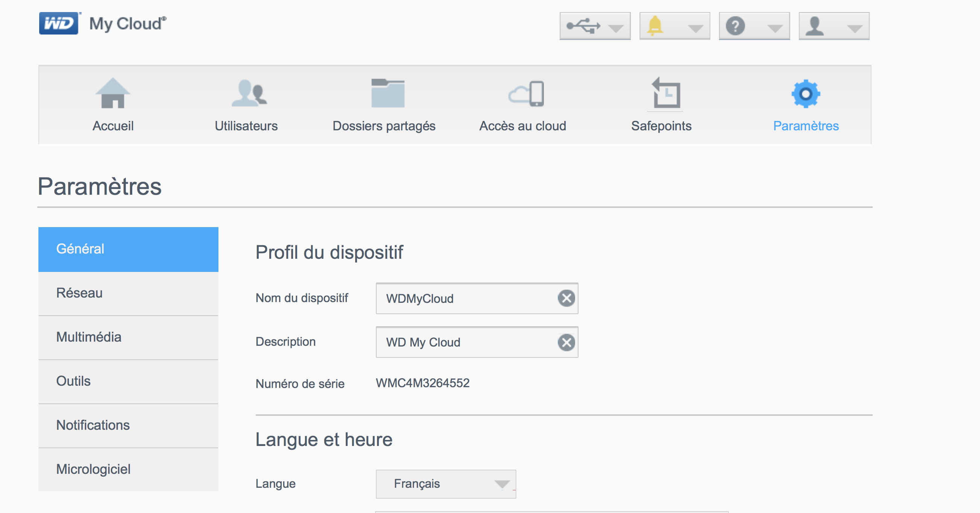This screenshot has height=513, width=980.
Task: Click the Profil du dispositif heading
Action: pos(329,252)
